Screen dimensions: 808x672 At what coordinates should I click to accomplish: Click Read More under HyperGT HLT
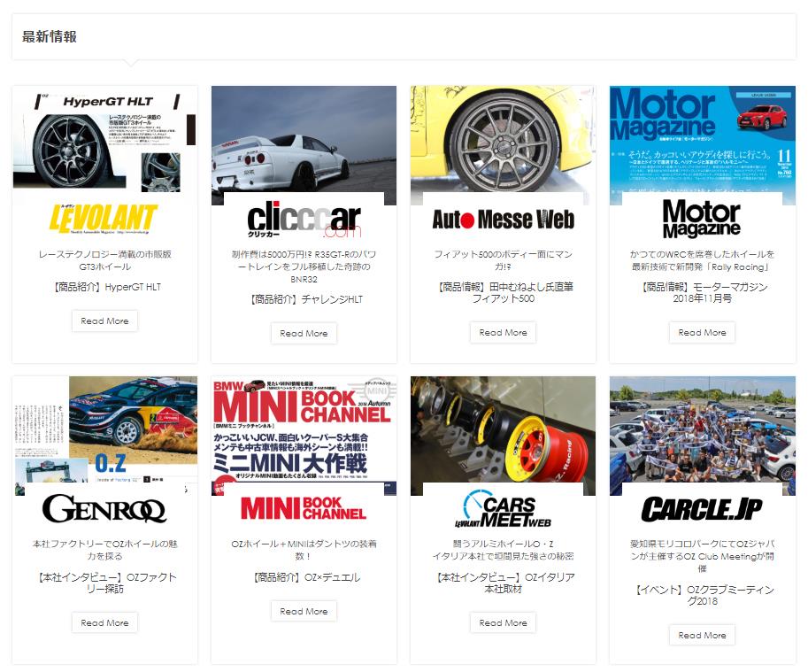104,321
